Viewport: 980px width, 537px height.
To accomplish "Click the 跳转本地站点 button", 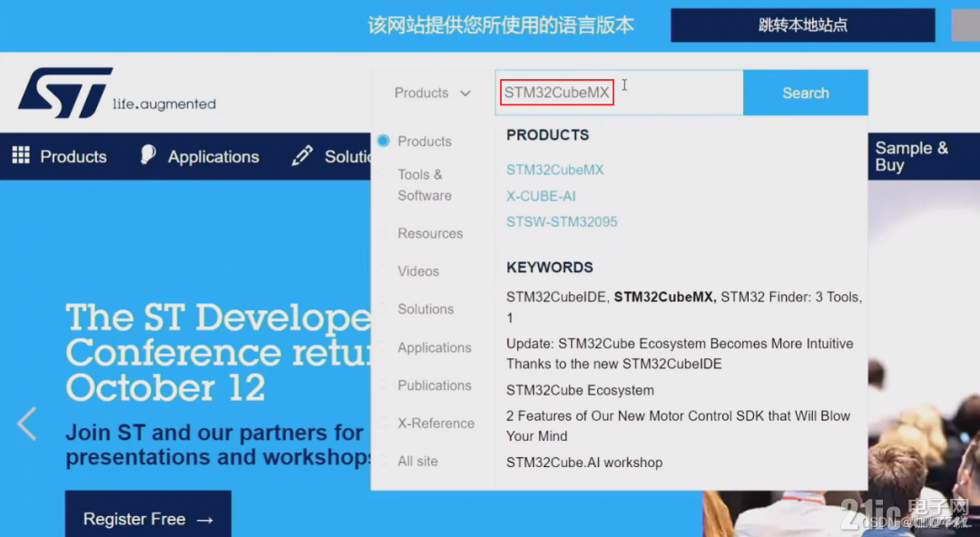I will point(802,25).
